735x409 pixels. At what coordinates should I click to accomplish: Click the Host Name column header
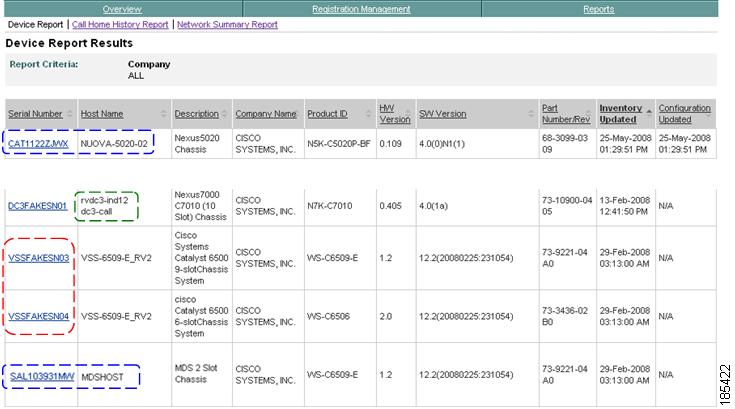point(102,114)
